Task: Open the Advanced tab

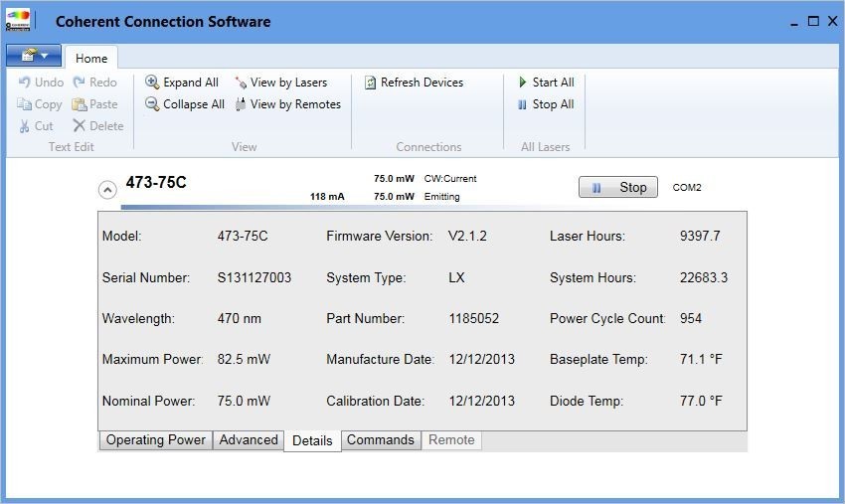Action: 249,439
